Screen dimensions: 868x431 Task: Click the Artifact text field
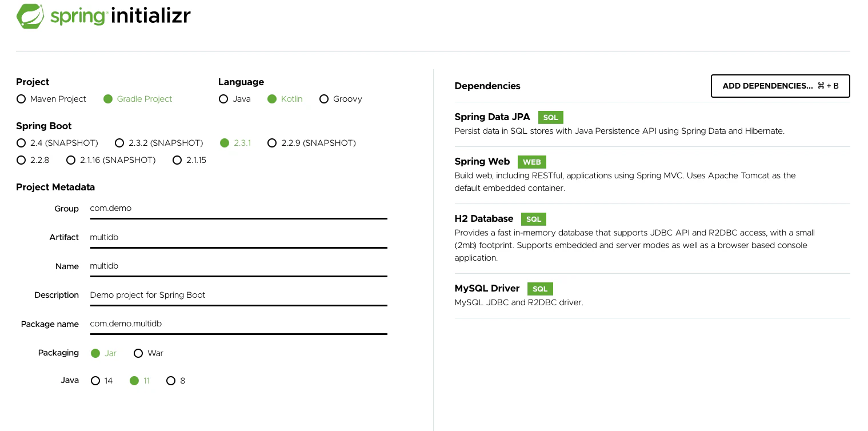point(238,237)
